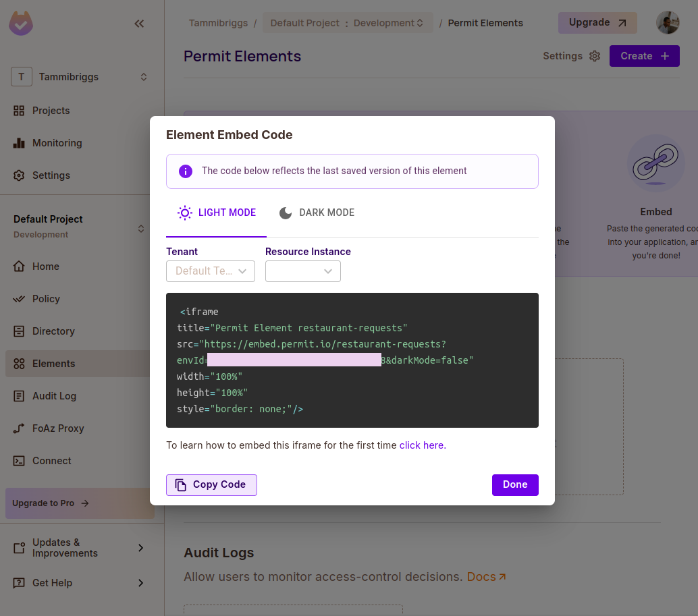The width and height of the screenshot is (698, 616).
Task: Expand Updates & Improvements menu
Action: tap(80, 548)
